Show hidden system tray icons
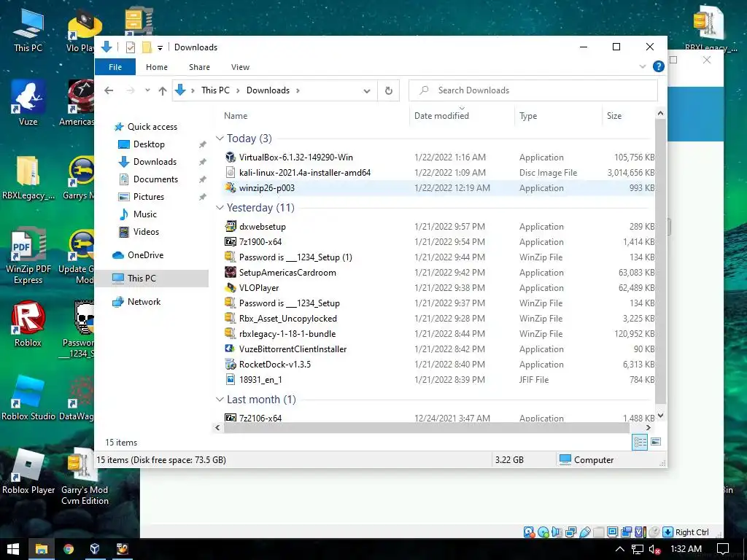This screenshot has height=560, width=747. click(x=620, y=549)
